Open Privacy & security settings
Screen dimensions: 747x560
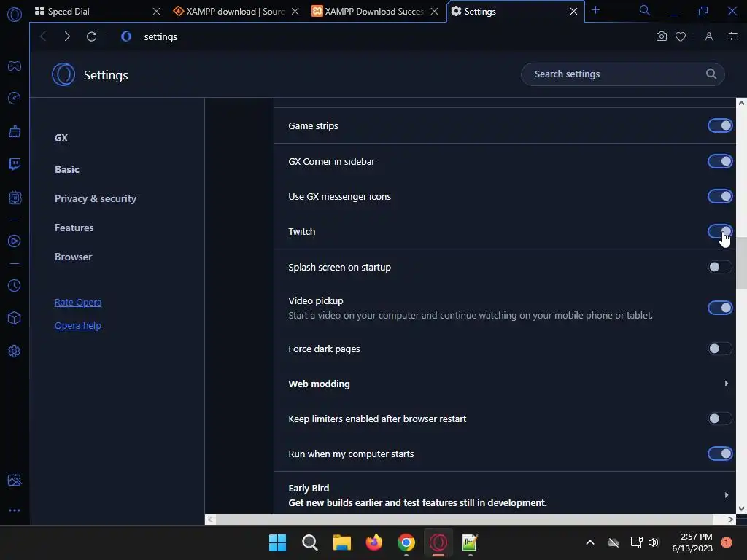pos(96,198)
